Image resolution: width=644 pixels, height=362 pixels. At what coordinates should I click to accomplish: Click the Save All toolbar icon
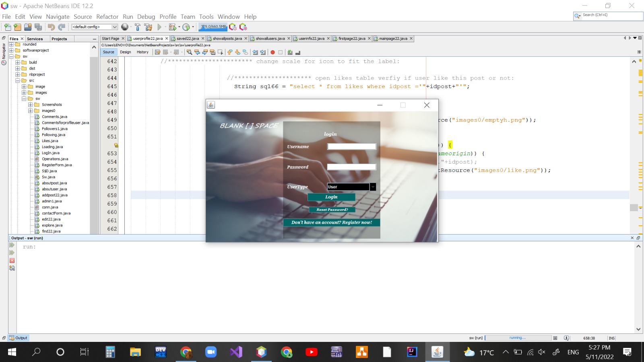(x=37, y=27)
